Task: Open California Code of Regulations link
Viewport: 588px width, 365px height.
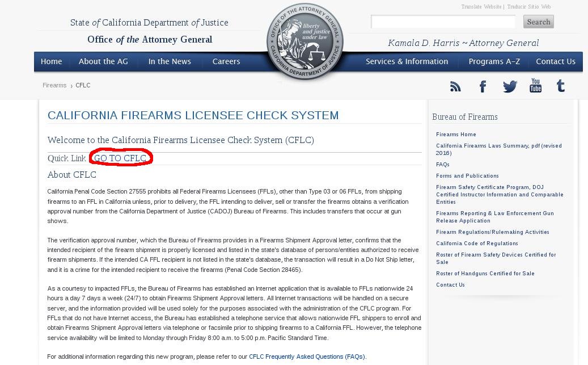Action: [477, 244]
